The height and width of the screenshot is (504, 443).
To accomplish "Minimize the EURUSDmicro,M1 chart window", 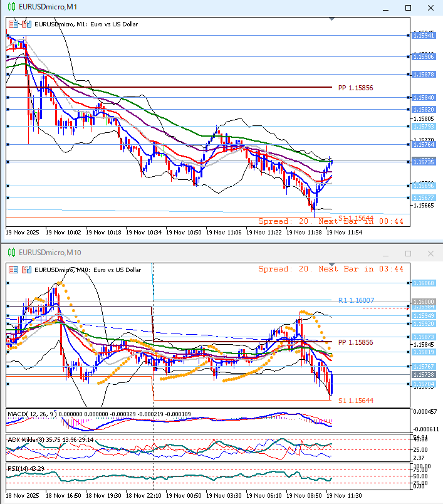I will 387,8.
